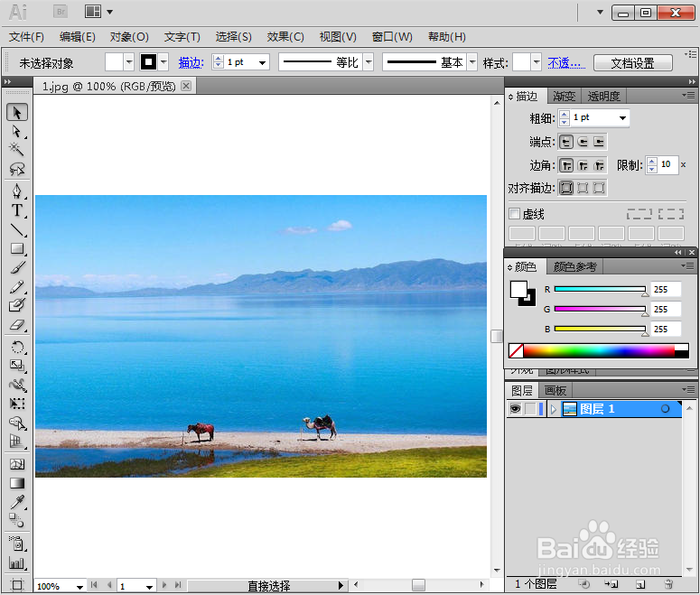
Task: Click the None swatch in Color panel
Action: click(516, 351)
